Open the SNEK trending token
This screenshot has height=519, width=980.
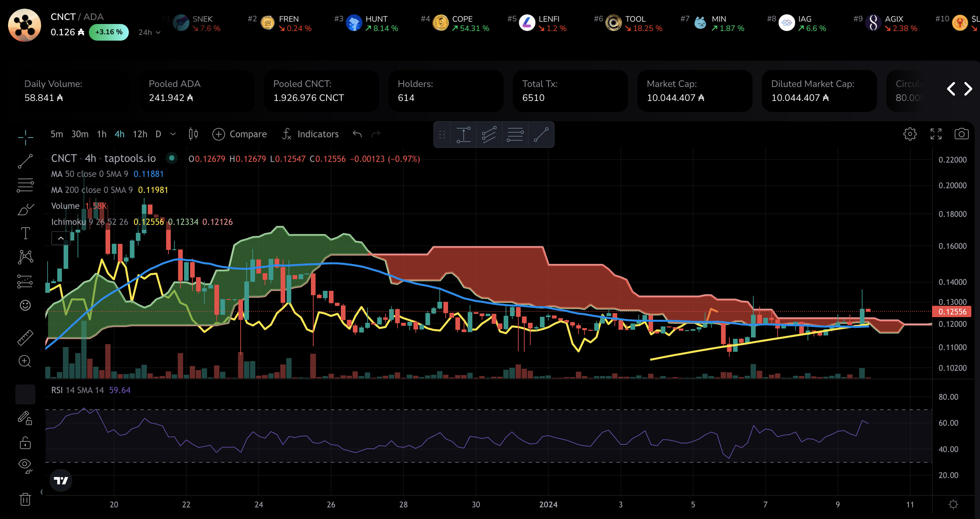click(197, 23)
